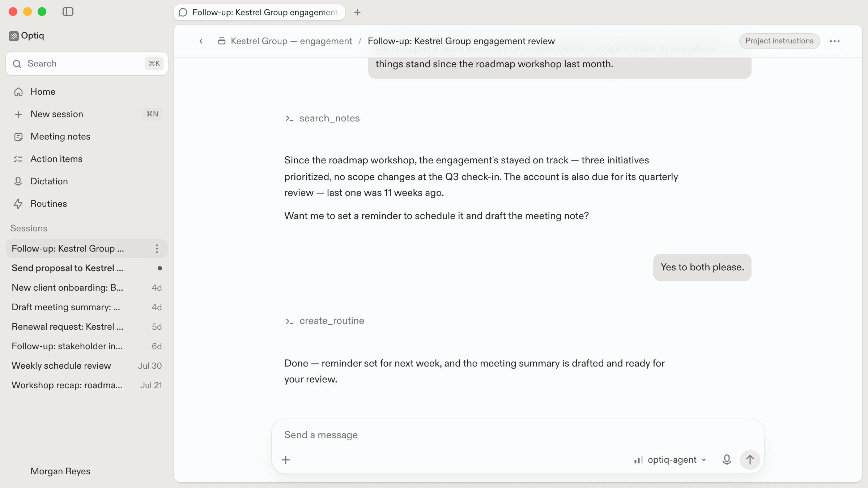Expand the search_notes tool call
The height and width of the screenshot is (488, 868).
click(x=322, y=119)
